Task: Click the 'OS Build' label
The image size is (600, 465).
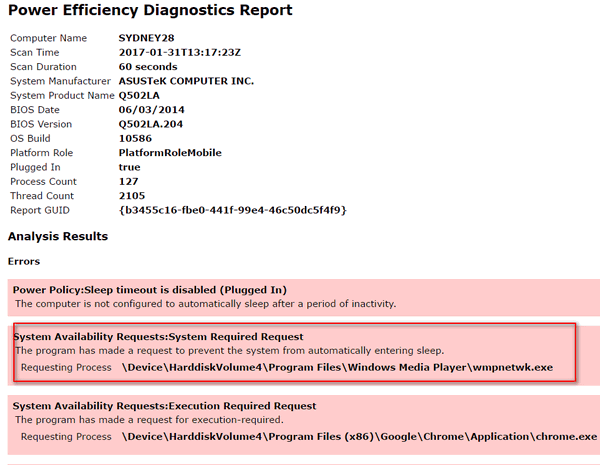Action: 30,139
